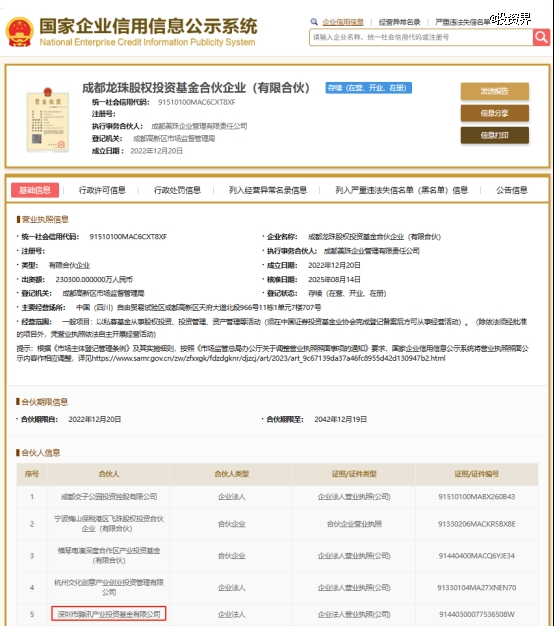The height and width of the screenshot is (626, 554).
Task: Click the 合伙人信息 section heading
Action: pyautogui.click(x=41, y=453)
